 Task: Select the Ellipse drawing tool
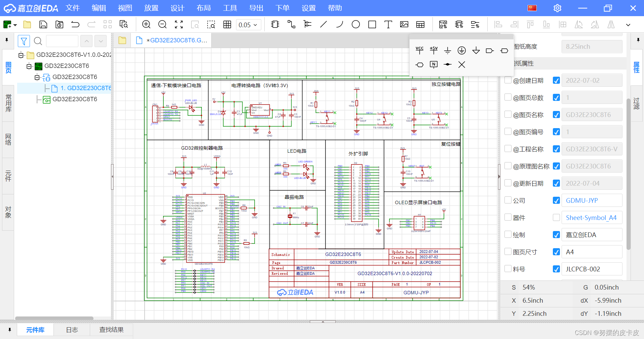tap(355, 24)
